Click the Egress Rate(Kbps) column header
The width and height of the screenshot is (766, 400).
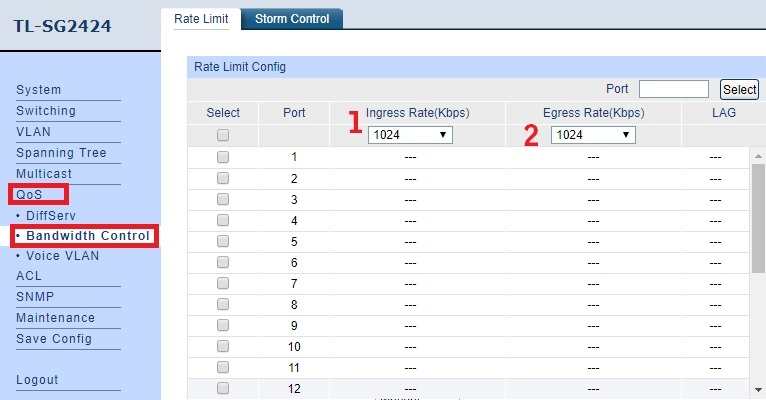click(x=594, y=113)
